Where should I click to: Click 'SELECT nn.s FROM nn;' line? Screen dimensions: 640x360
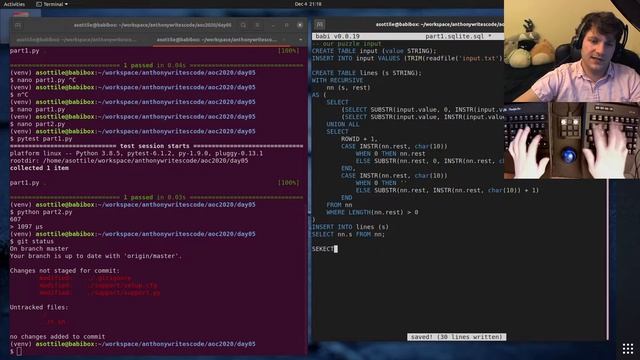349,235
